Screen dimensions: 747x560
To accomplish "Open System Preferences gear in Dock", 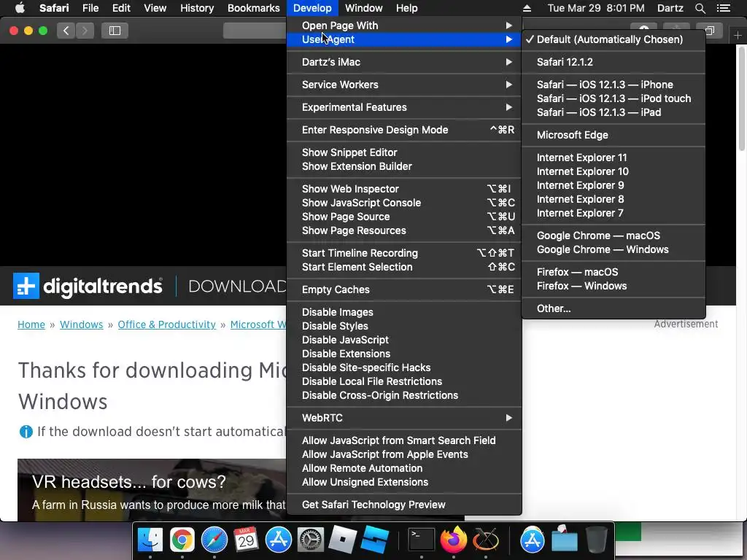I will tap(310, 540).
